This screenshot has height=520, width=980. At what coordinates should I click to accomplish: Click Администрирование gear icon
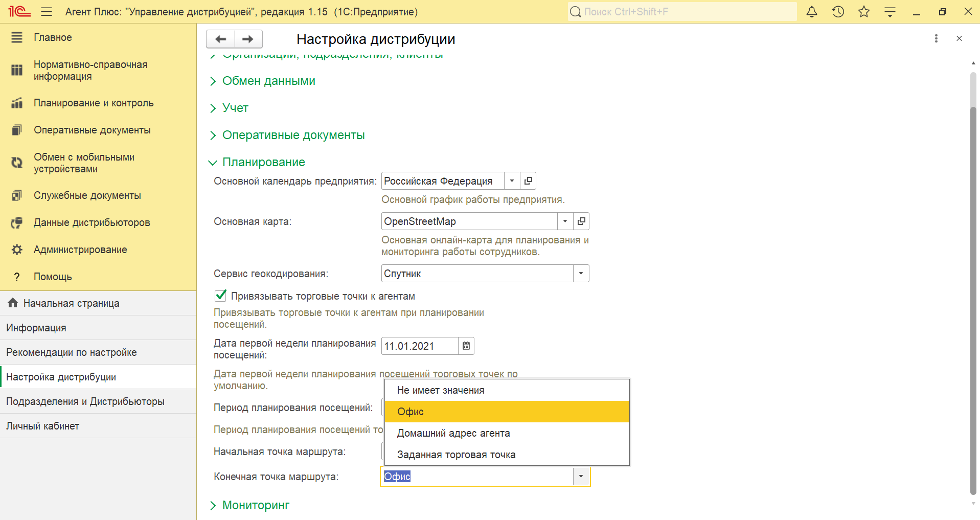click(x=17, y=250)
